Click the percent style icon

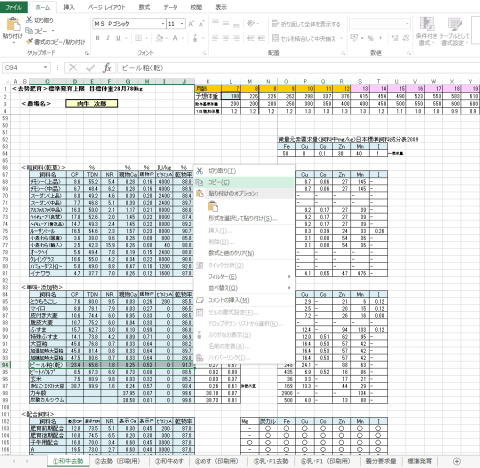pyautogui.click(x=370, y=38)
